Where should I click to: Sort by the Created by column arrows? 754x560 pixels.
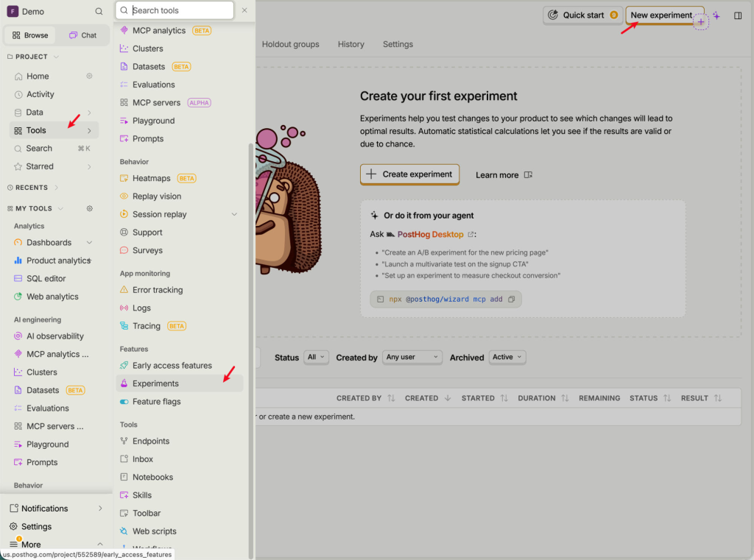[391, 398]
